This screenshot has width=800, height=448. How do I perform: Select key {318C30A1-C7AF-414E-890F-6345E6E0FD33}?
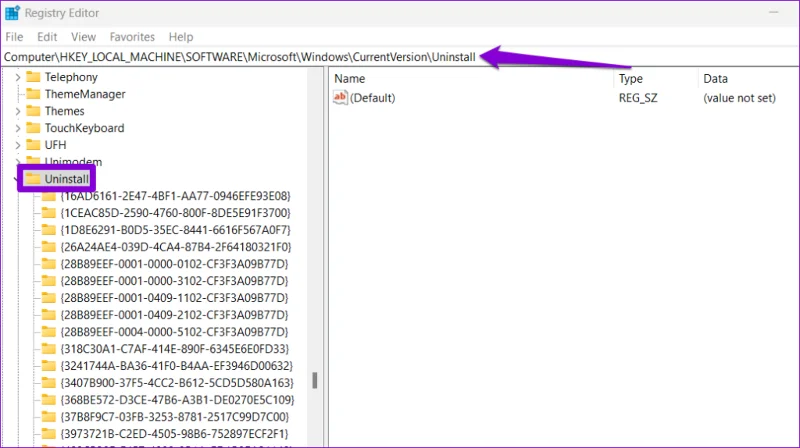tap(174, 349)
